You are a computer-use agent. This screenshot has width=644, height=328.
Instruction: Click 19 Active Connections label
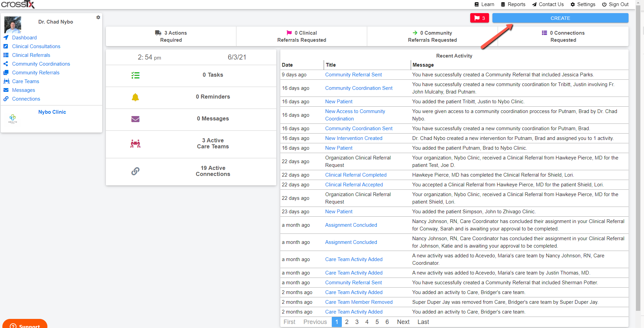213,171
